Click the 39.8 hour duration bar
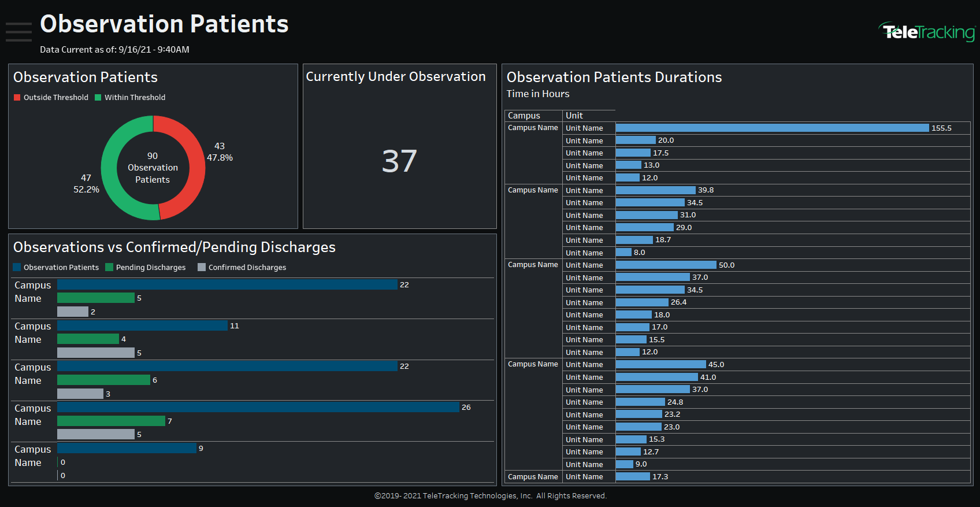Viewport: 980px width, 507px height. [x=656, y=190]
